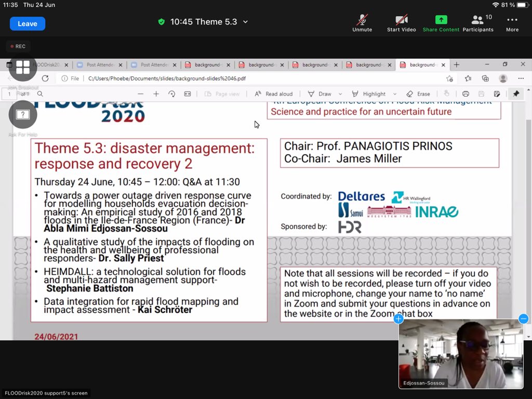Click the REC recording indicator
The height and width of the screenshot is (399, 532).
coord(18,46)
